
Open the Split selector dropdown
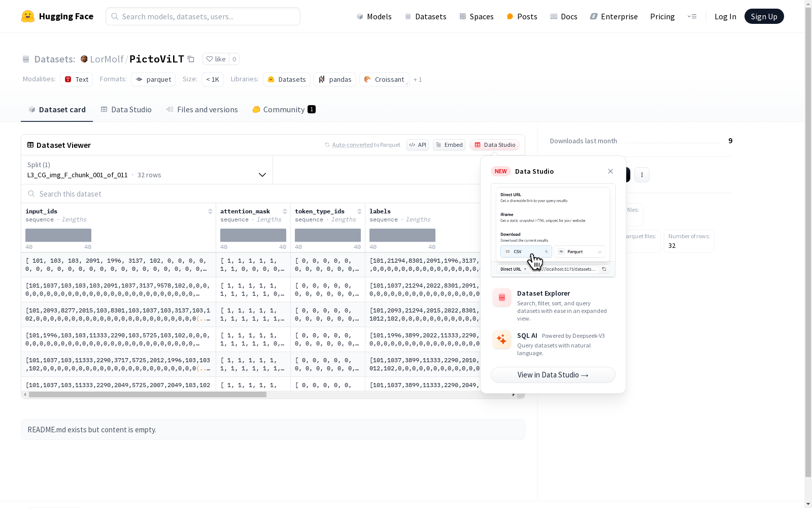tap(147, 170)
